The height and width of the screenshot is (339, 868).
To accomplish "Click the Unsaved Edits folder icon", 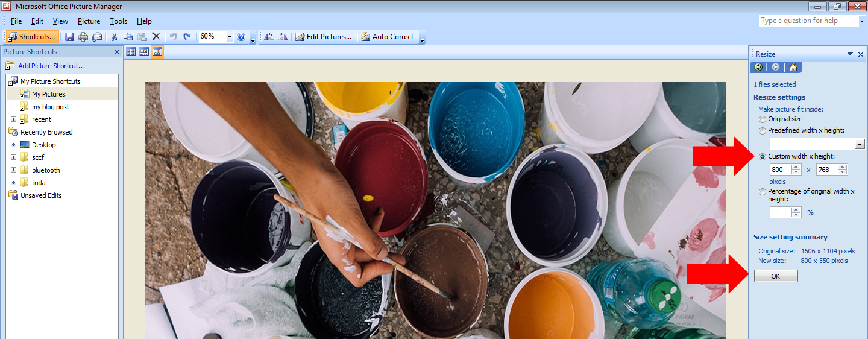I will click(13, 195).
